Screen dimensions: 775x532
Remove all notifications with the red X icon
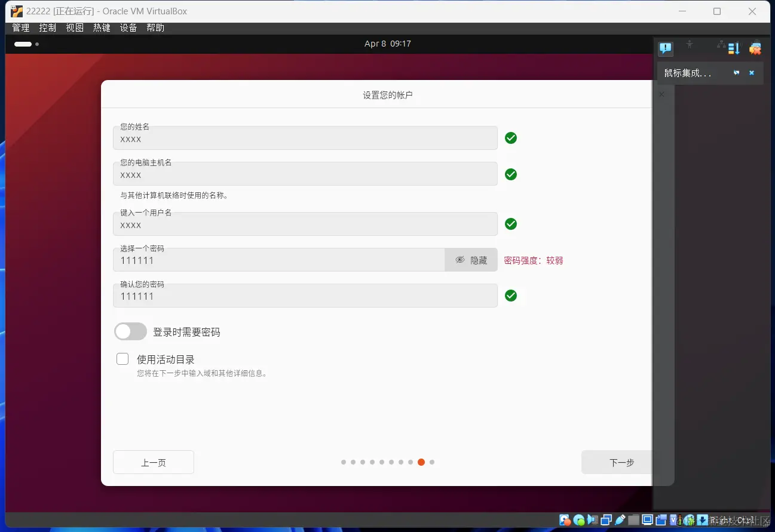tap(756, 49)
